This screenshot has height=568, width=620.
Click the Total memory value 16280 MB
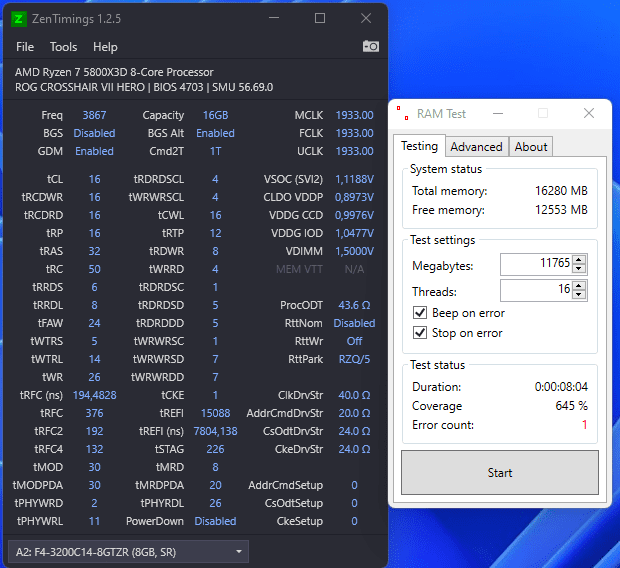(x=561, y=191)
